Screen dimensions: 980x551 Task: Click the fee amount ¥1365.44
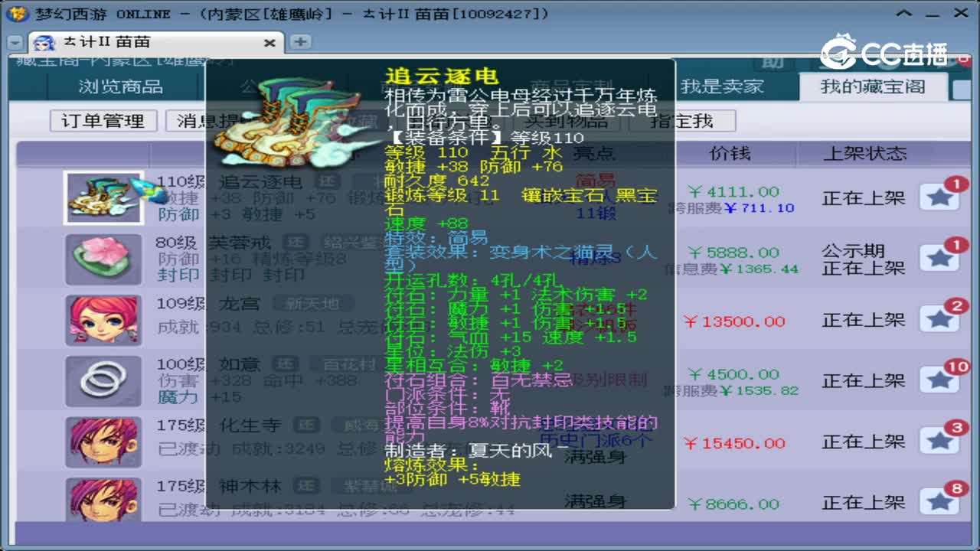759,269
